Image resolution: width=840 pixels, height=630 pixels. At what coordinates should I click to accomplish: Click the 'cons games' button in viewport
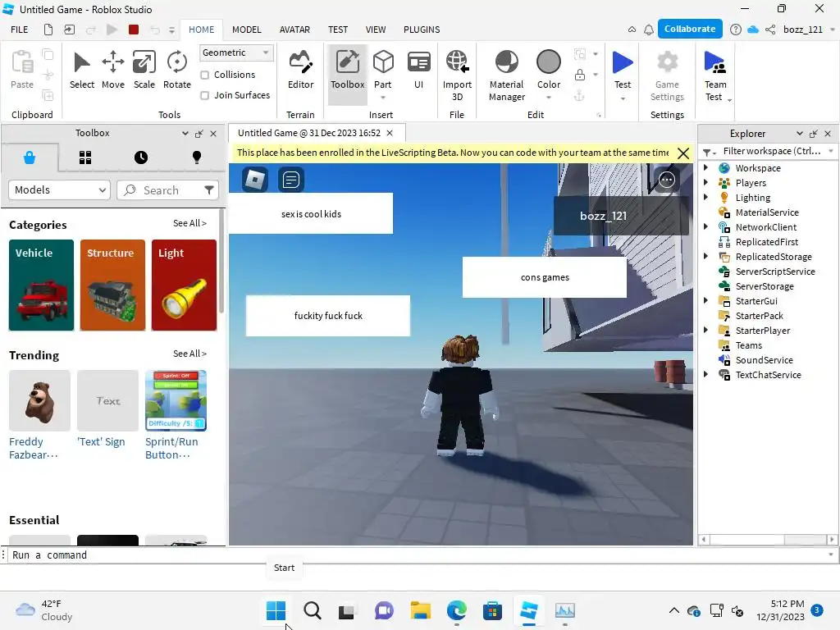coord(545,277)
